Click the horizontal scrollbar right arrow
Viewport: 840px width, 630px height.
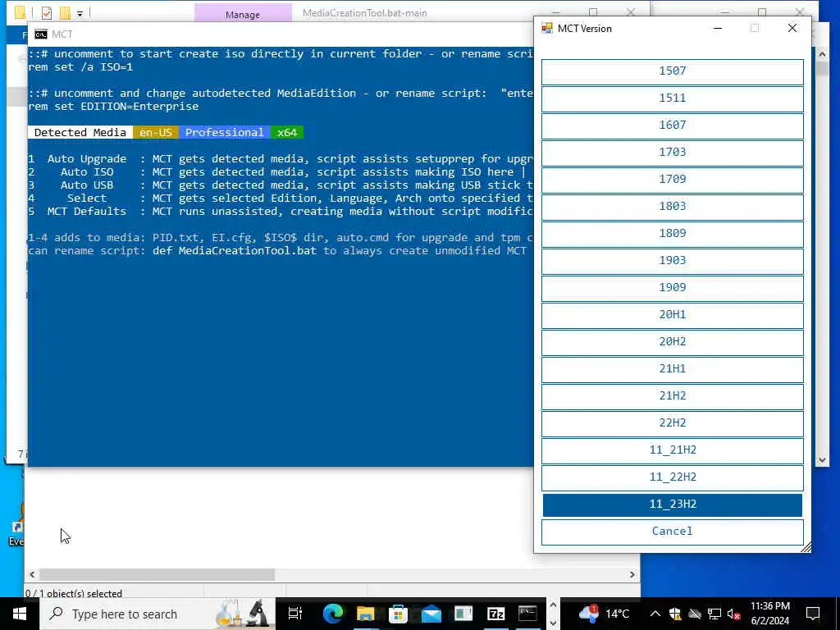[632, 574]
